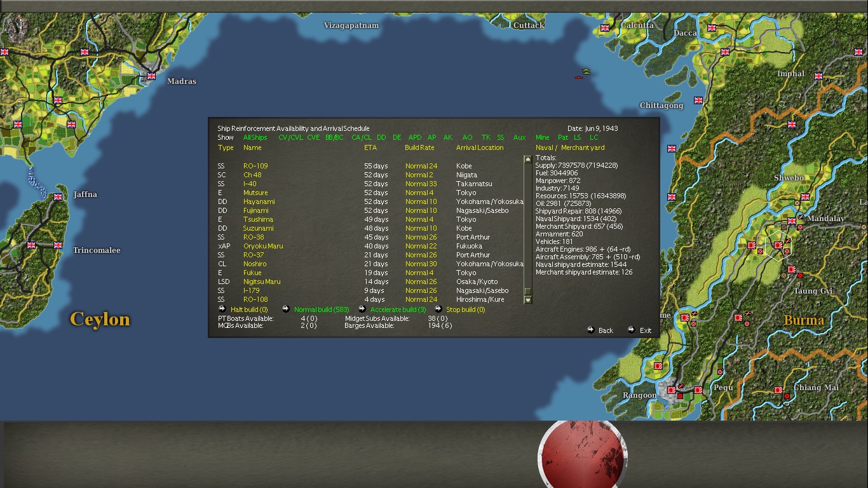Click the ship list scroll-down arrow
The height and width of the screenshot is (488, 868).
click(527, 300)
